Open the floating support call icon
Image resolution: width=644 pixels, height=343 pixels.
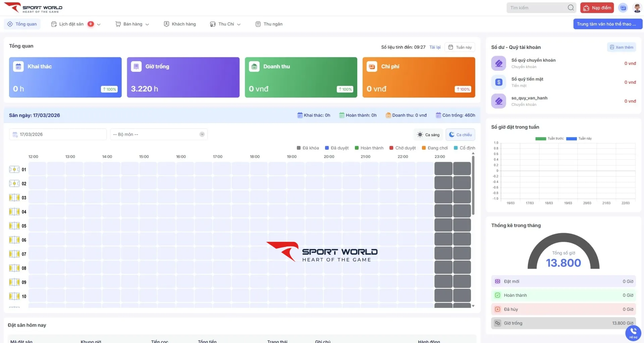click(633, 333)
